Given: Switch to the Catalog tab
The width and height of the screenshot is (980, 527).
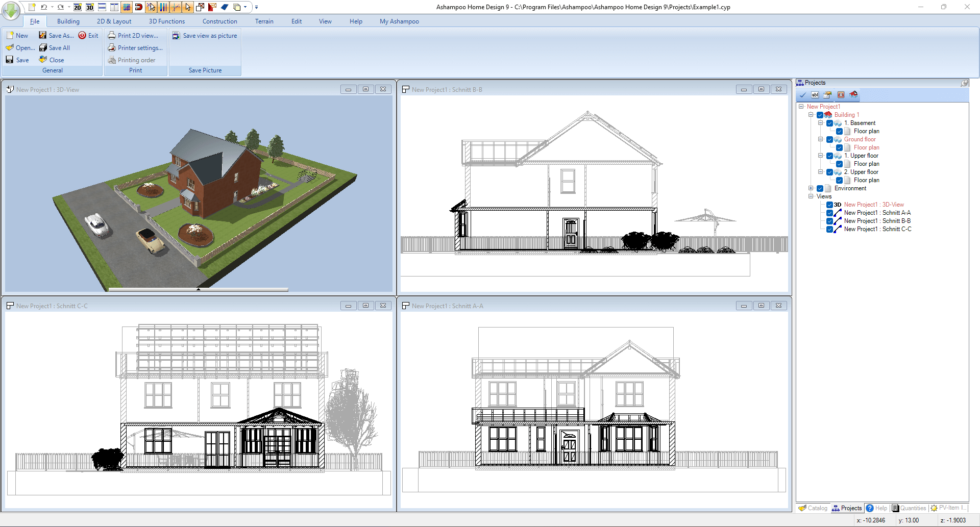Looking at the screenshot, I should [x=813, y=508].
